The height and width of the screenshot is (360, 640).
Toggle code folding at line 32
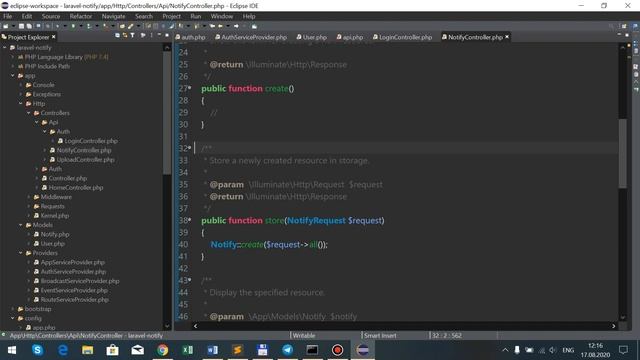[190, 147]
